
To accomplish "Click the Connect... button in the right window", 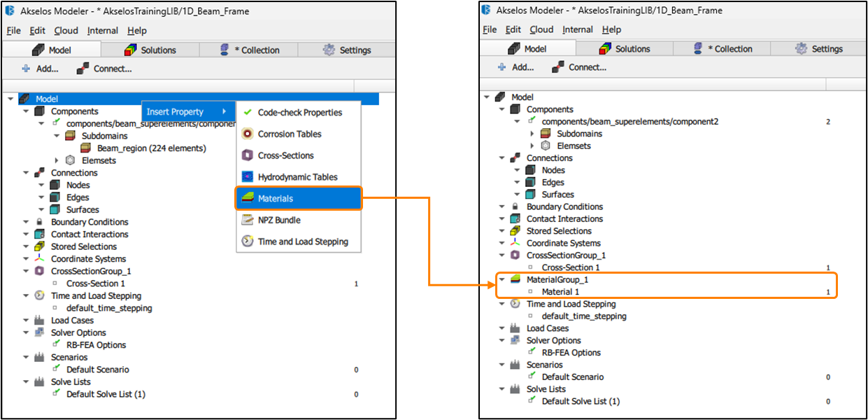I will pos(578,67).
